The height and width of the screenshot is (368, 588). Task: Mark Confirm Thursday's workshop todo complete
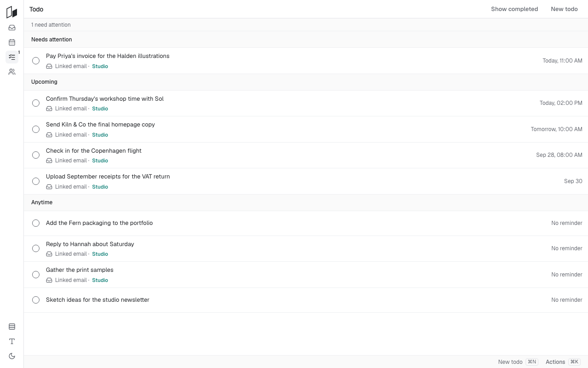pos(36,103)
